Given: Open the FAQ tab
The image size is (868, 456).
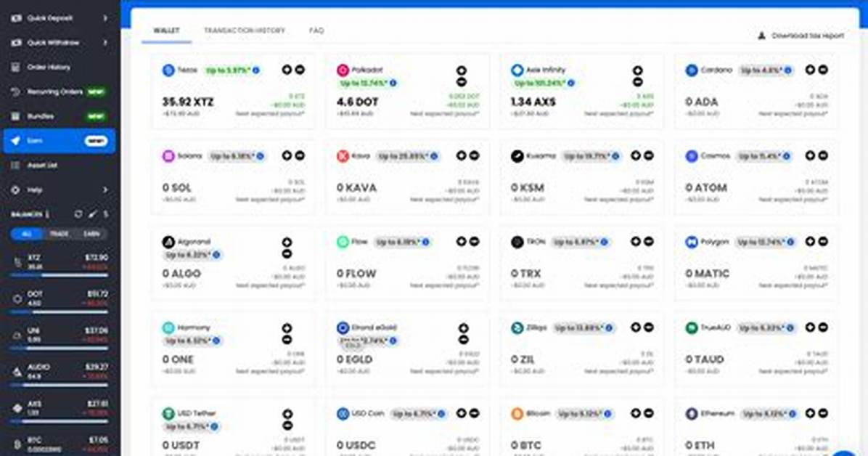Looking at the screenshot, I should (x=316, y=30).
